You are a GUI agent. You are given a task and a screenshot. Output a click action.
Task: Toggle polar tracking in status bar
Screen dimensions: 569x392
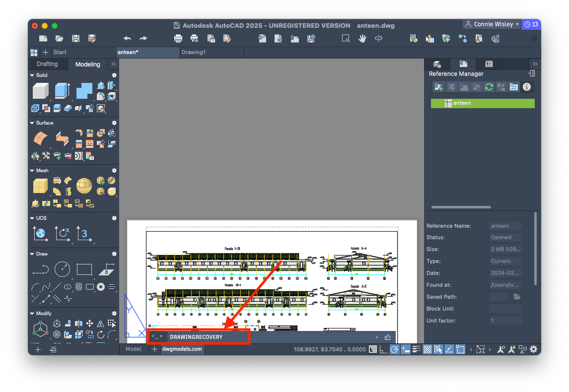[394, 349]
